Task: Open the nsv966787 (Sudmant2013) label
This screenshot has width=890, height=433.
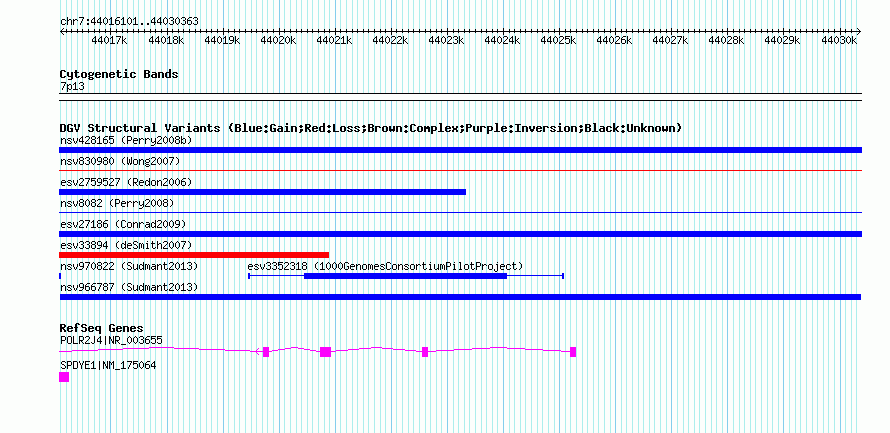Action: pos(129,287)
